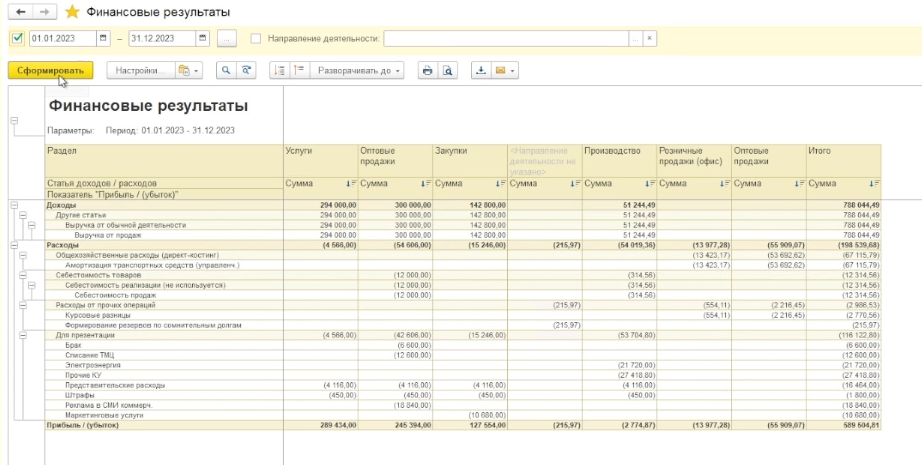The height and width of the screenshot is (465, 922).
Task: Open calendar for end date 31.12.2023
Action: pos(203,38)
